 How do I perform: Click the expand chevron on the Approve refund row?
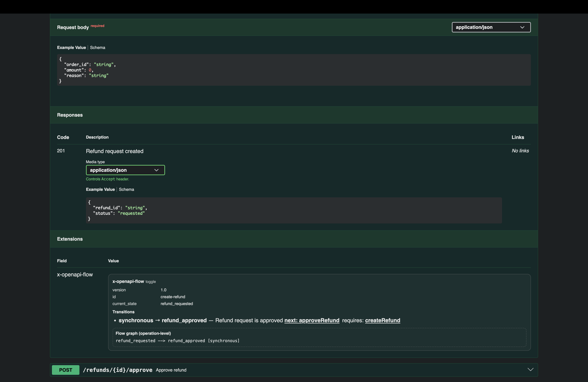pos(530,369)
